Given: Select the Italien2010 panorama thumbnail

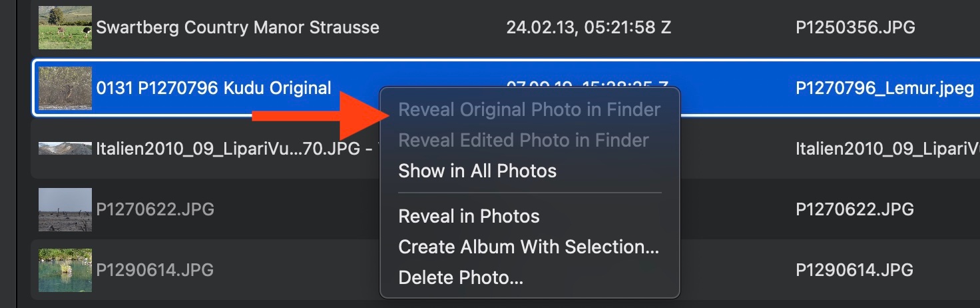Looking at the screenshot, I should coord(65,148).
